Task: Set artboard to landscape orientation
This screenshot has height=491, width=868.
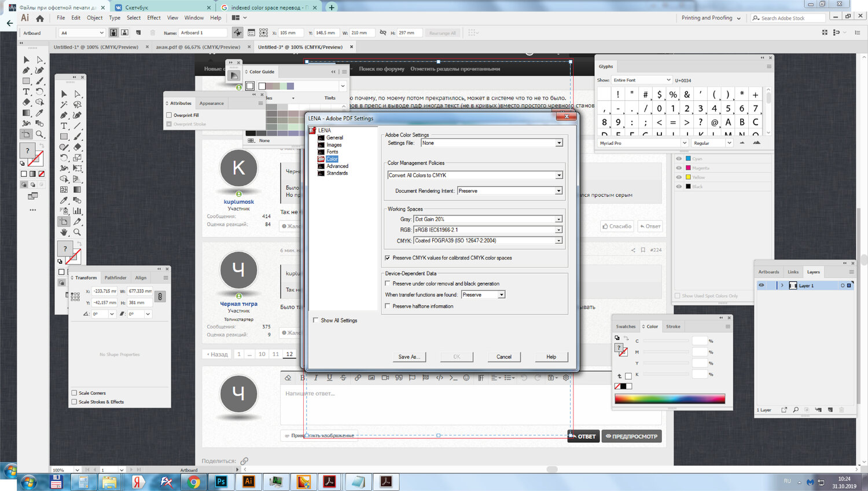Action: pos(124,33)
